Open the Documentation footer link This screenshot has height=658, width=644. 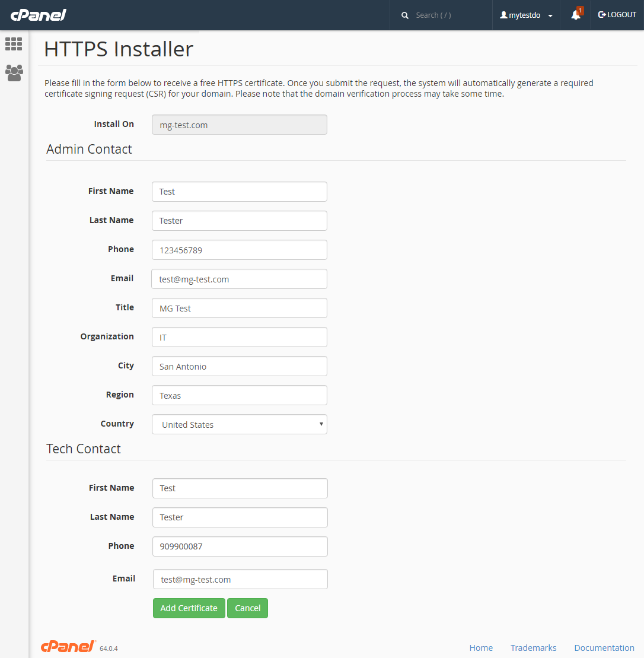click(604, 647)
